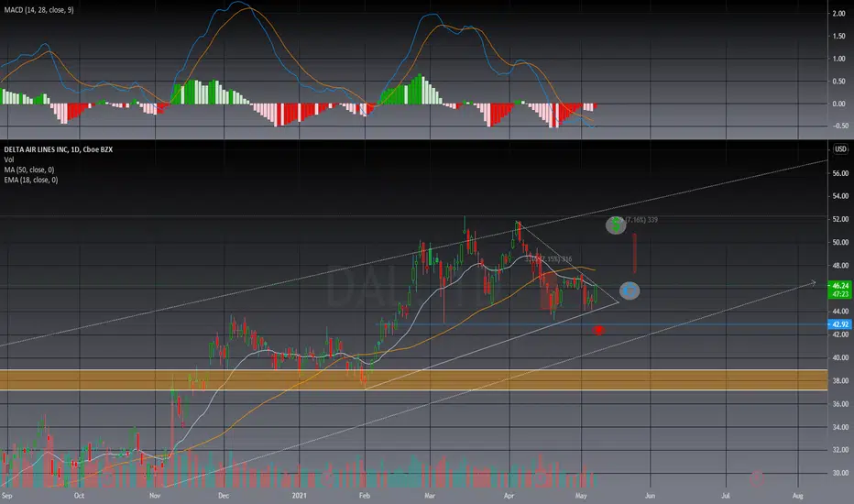The image size is (854, 504).
Task: Click the Sep label on the time axis
Action: (x=7, y=496)
